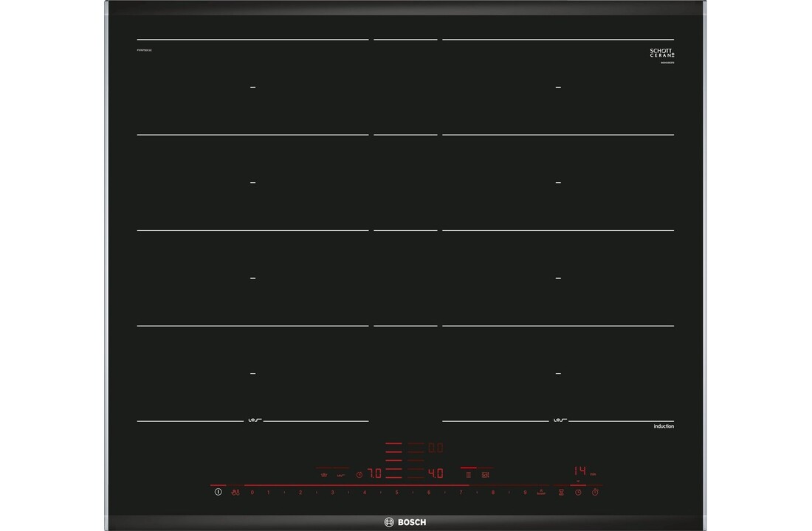Select the 4.0 cooking zone display
This screenshot has width=812, height=531.
pos(435,474)
